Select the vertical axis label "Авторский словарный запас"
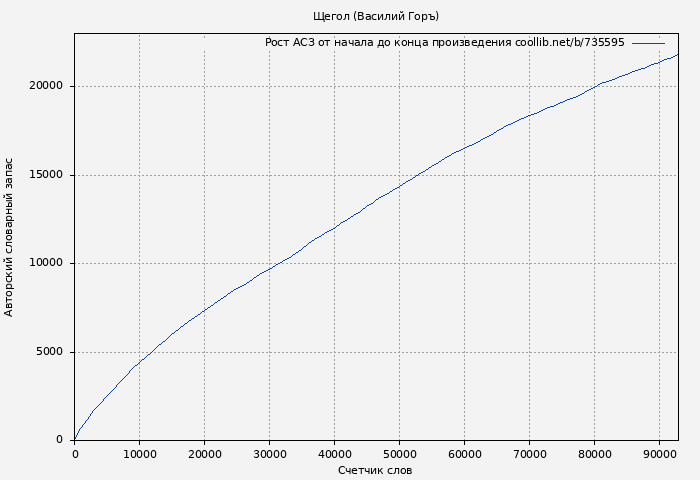The width and height of the screenshot is (700, 480). point(10,237)
